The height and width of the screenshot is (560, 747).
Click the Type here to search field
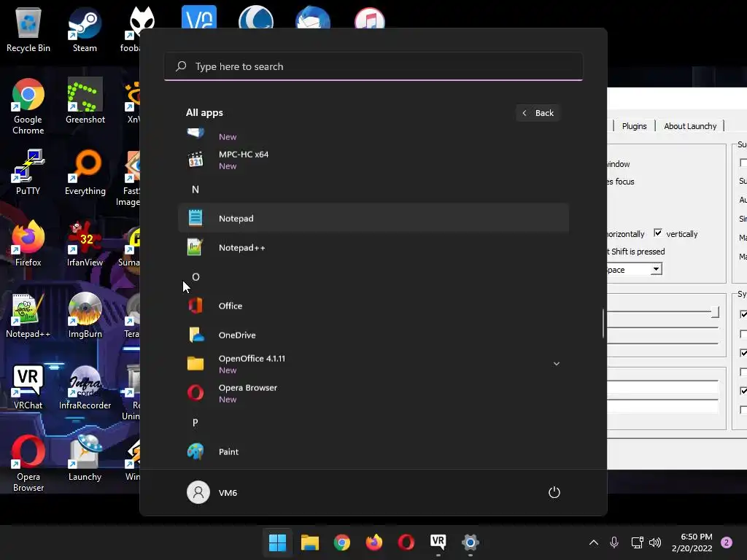(x=373, y=66)
